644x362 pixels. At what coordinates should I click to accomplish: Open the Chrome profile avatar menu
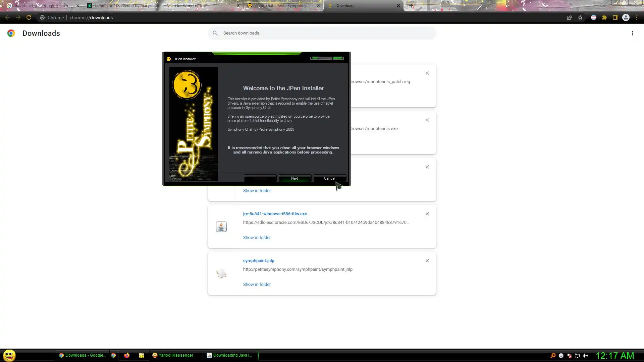[626, 18]
